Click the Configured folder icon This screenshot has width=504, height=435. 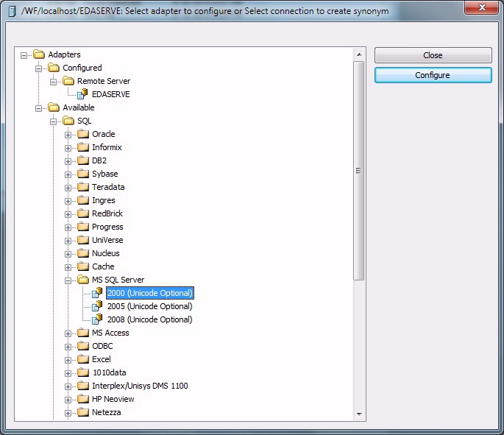tap(54, 67)
